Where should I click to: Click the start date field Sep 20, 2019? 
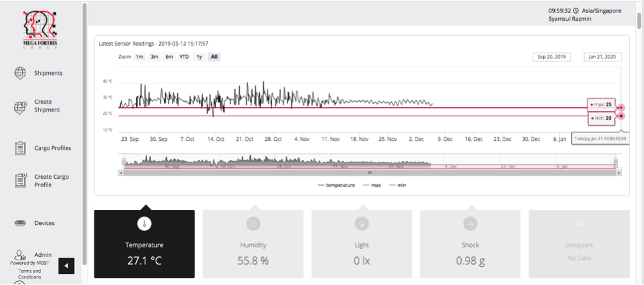(551, 57)
